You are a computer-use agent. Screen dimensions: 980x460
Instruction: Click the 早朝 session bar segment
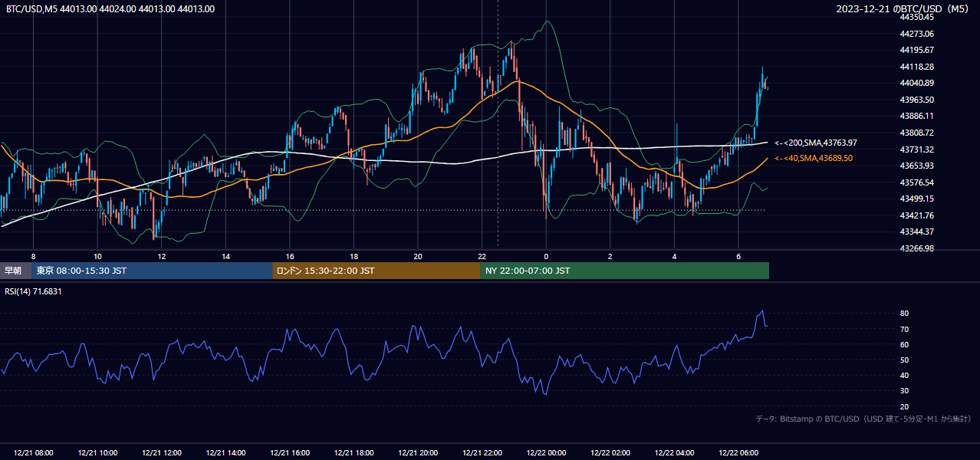pyautogui.click(x=15, y=271)
